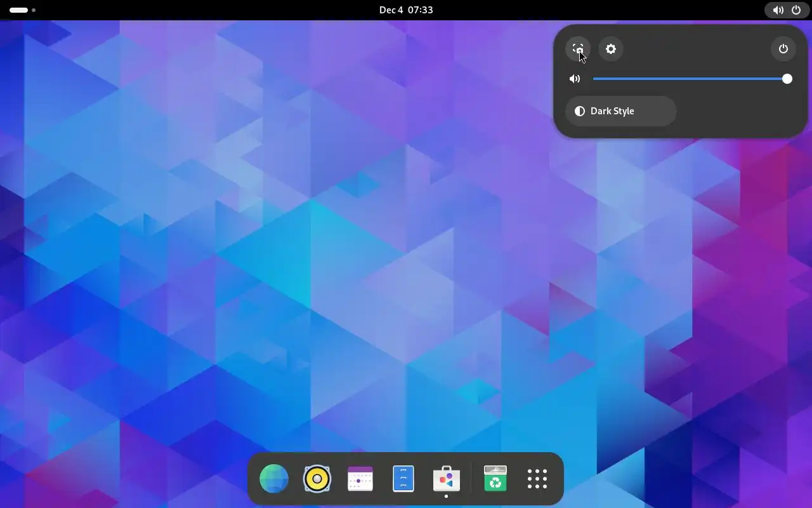This screenshot has height=508, width=812.
Task: Open Settings via the gear icon
Action: click(611, 49)
